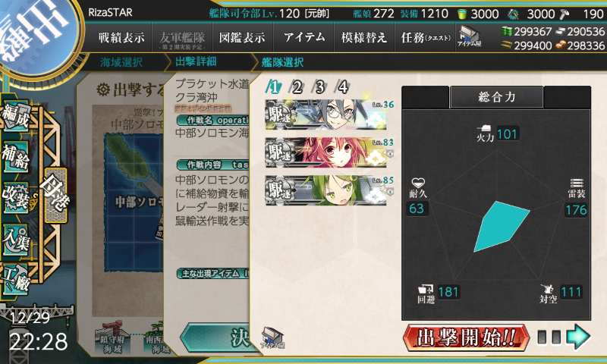Start sortie with 出撃開始 button
This screenshot has width=607, height=364.
click(467, 337)
